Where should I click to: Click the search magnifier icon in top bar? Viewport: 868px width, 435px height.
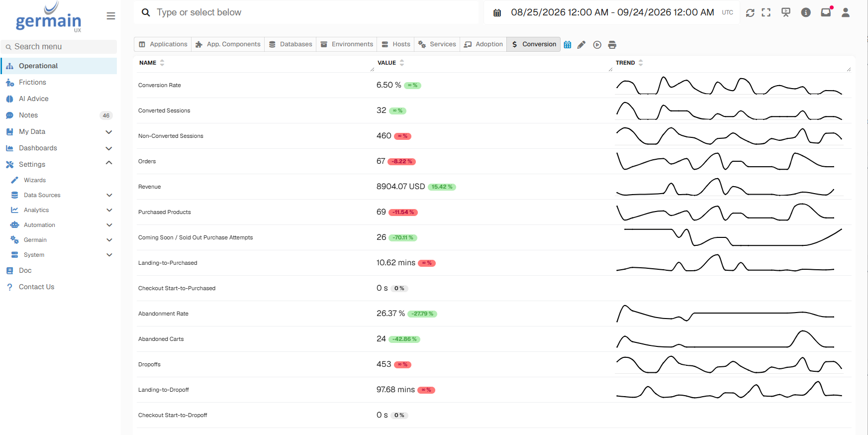[146, 12]
